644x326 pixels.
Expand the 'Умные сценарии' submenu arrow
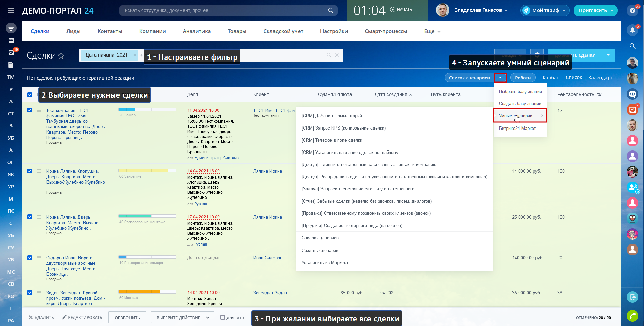(542, 116)
